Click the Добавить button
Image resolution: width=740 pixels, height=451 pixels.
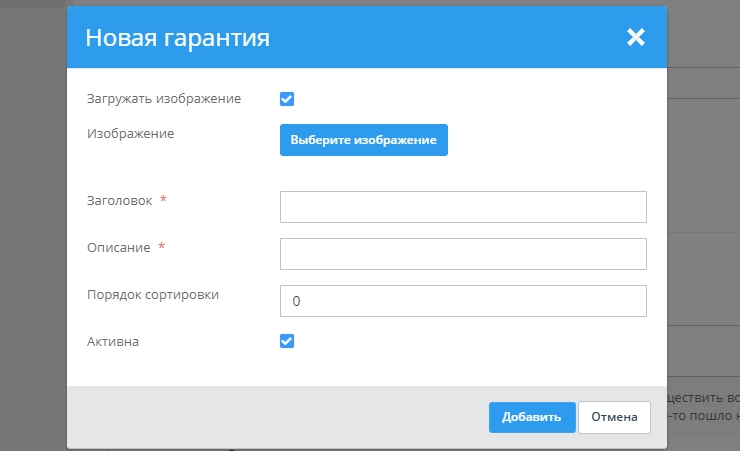[x=532, y=417]
